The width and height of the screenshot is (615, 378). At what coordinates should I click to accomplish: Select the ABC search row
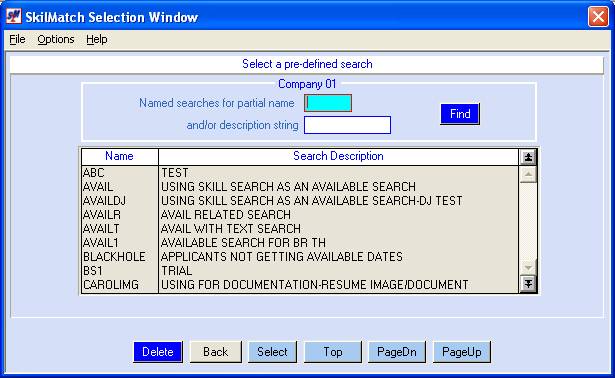(300, 173)
